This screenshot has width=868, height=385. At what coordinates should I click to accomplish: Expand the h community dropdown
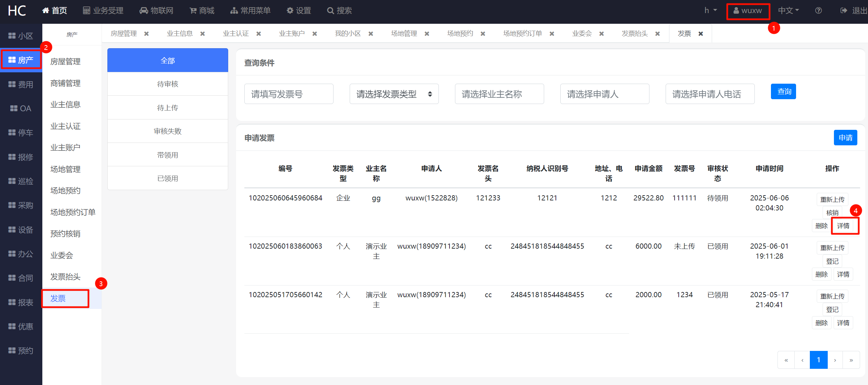pos(710,11)
